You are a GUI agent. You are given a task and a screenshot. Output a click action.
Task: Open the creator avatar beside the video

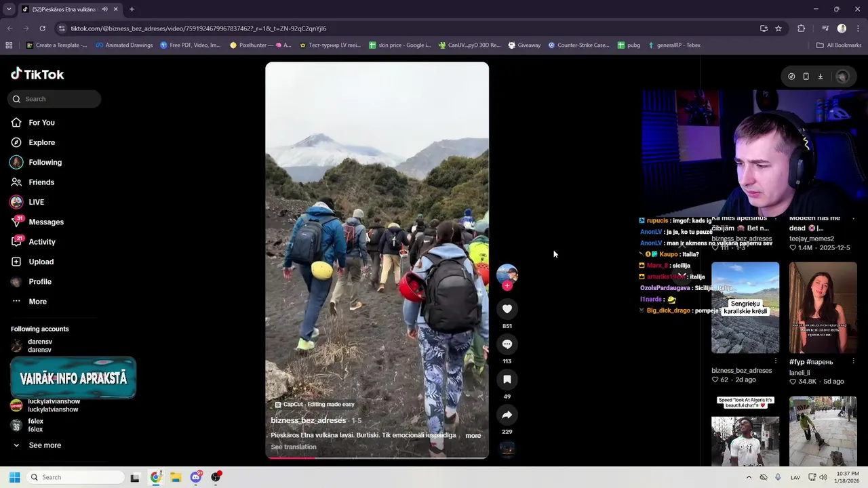pos(507,274)
